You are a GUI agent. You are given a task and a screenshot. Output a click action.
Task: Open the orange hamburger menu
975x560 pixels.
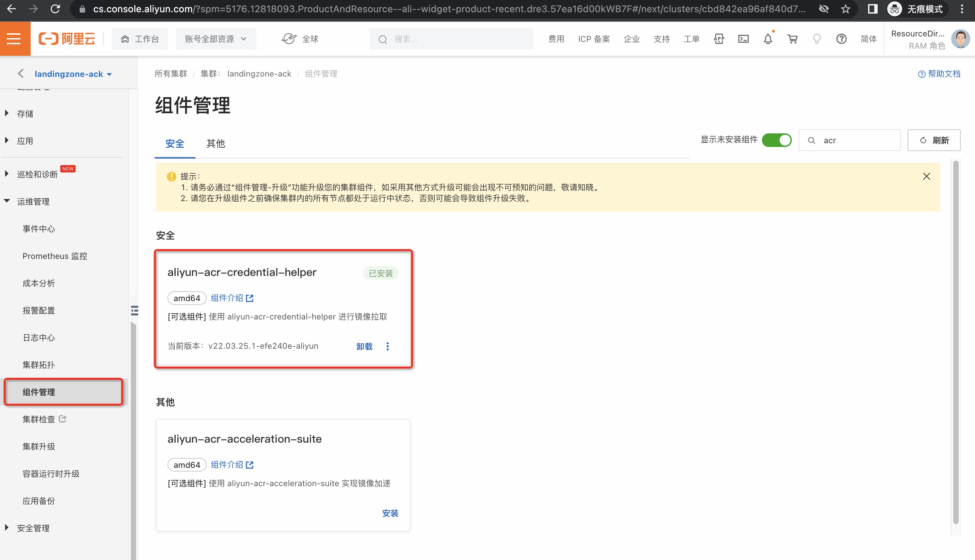[15, 39]
